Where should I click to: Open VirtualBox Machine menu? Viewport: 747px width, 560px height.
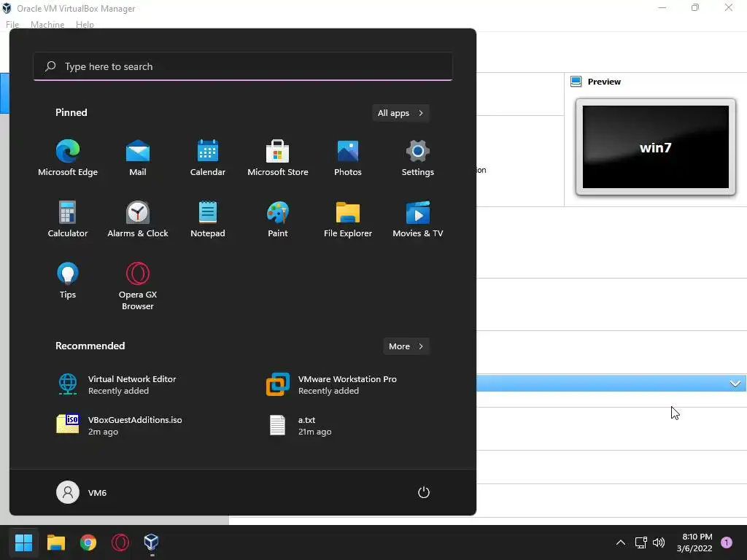tap(47, 25)
